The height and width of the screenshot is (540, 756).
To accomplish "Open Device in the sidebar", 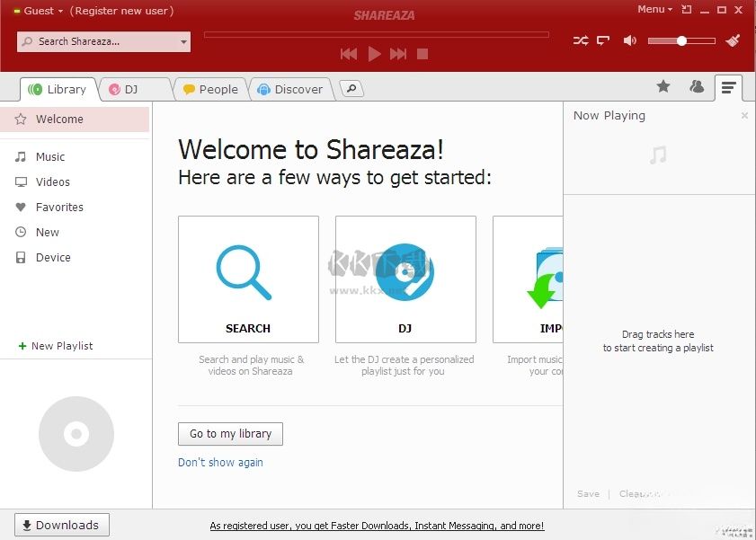I will coord(75,257).
